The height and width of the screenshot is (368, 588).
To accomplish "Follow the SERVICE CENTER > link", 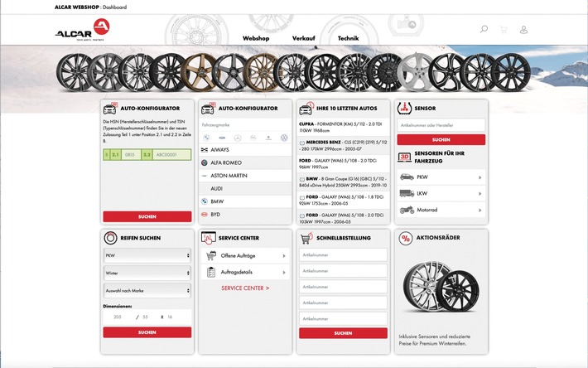I will [x=245, y=288].
